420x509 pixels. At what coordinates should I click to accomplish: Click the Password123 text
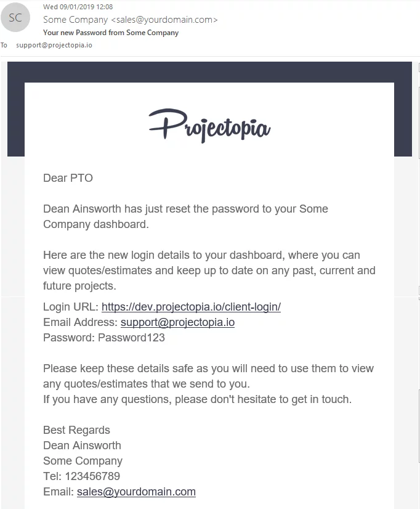131,338
